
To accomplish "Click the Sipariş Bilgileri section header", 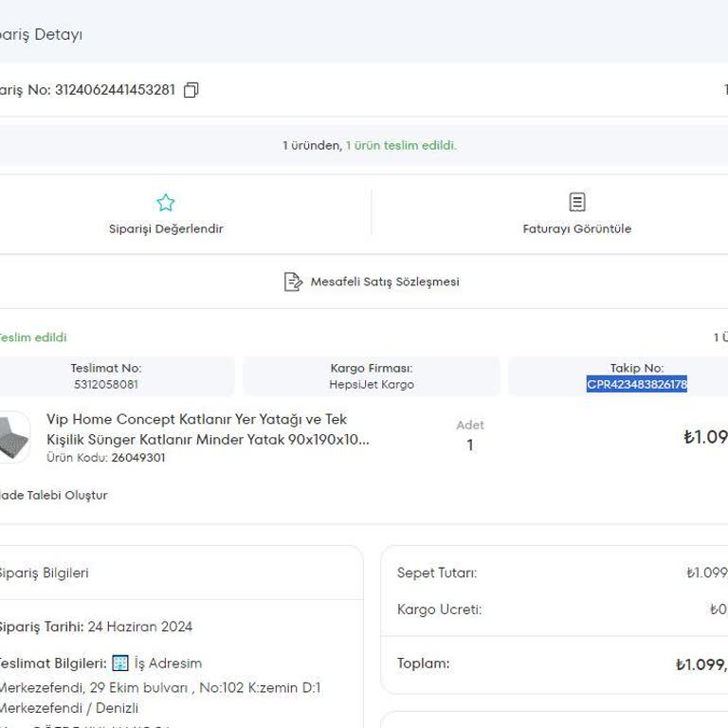I will [43, 573].
